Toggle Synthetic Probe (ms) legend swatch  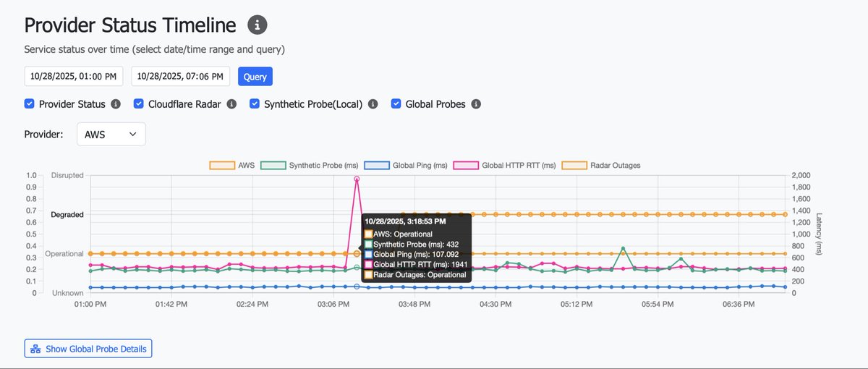[x=273, y=165]
